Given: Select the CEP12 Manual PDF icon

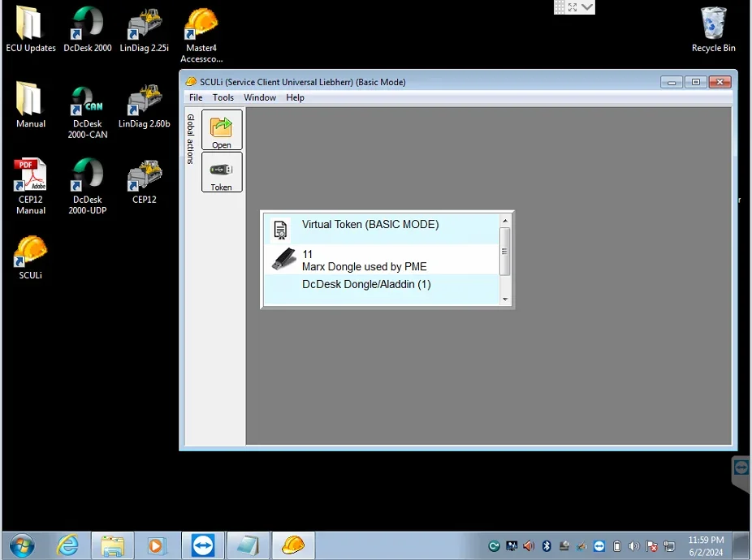Looking at the screenshot, I should (x=31, y=186).
